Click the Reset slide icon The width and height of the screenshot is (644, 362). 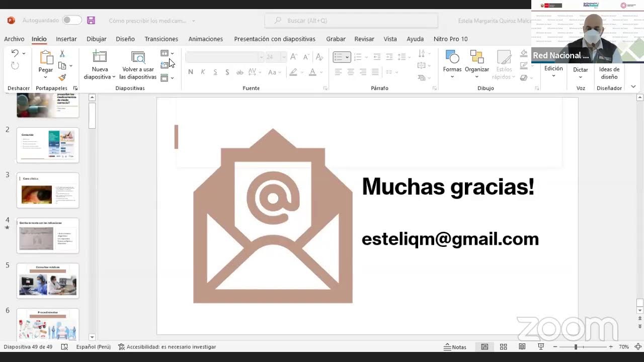[x=165, y=65]
